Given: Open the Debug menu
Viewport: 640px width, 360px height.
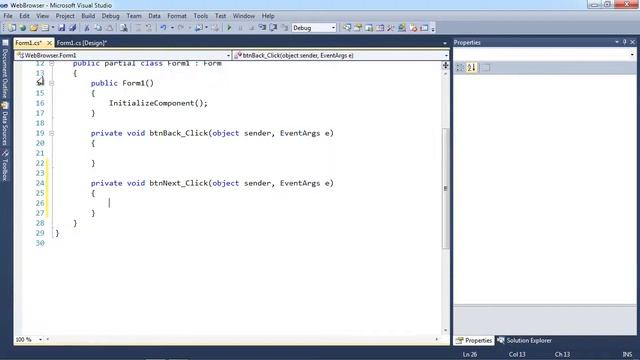Looking at the screenshot, I should 111,16.
